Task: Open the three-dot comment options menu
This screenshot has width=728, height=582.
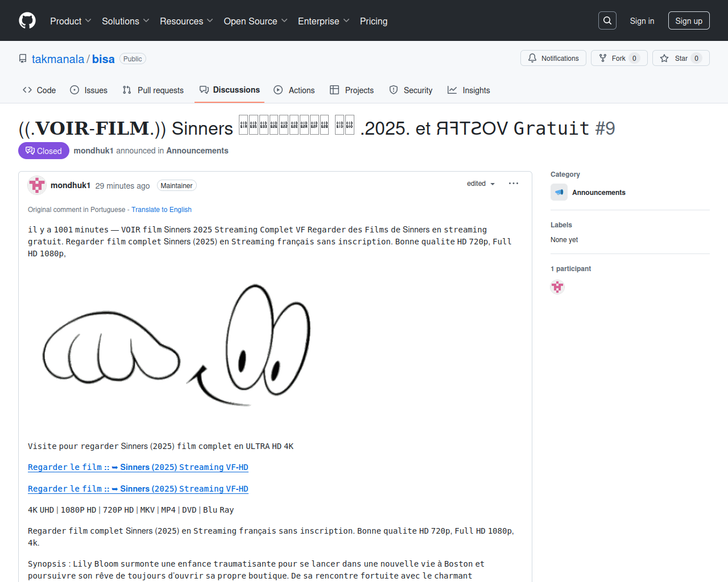Action: [514, 184]
